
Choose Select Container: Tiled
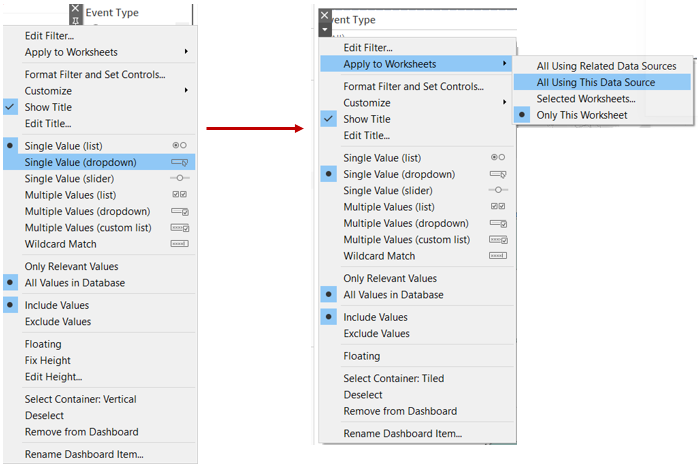[393, 379]
